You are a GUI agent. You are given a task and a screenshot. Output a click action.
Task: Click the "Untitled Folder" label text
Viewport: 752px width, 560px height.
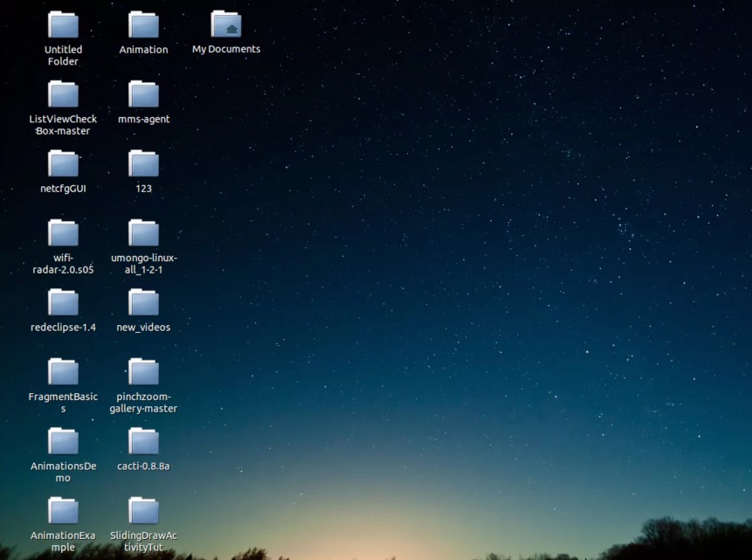click(63, 55)
